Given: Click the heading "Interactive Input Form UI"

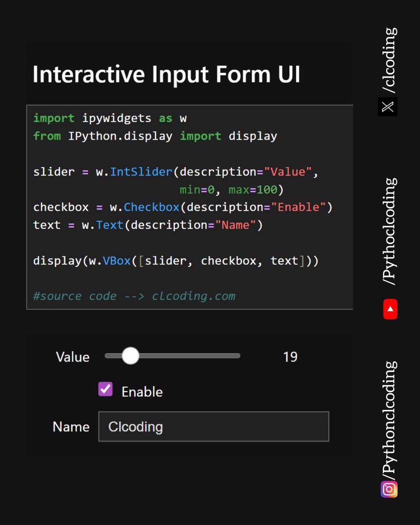Looking at the screenshot, I should pyautogui.click(x=166, y=74).
